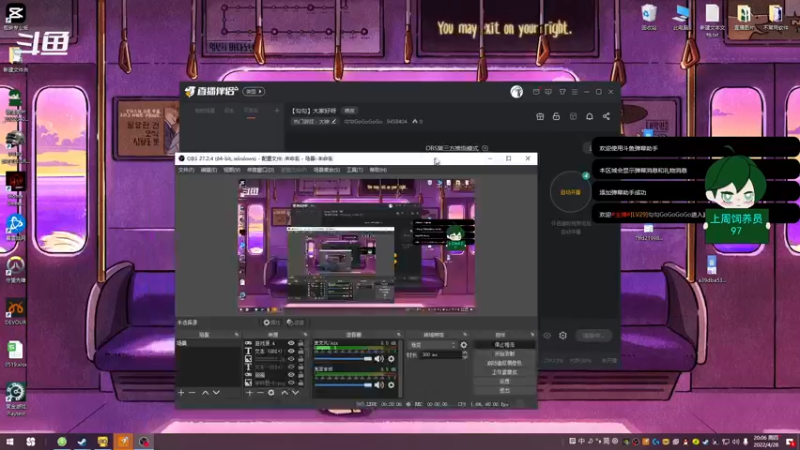Adjust the second audio channel volume slider
This screenshot has width=800, height=450.
pyautogui.click(x=343, y=385)
